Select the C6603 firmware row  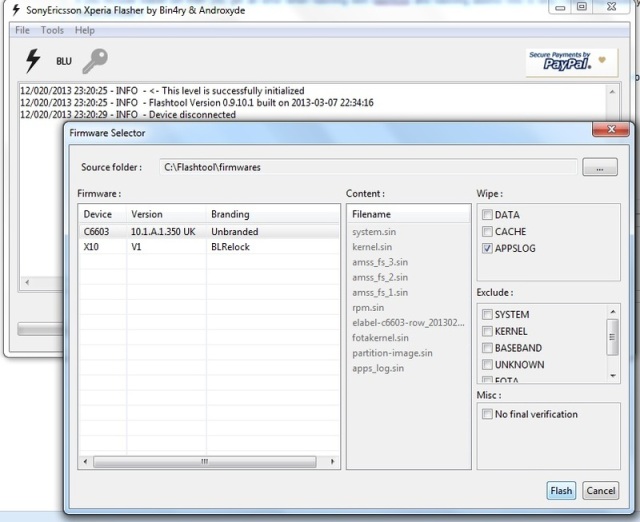[x=209, y=231]
